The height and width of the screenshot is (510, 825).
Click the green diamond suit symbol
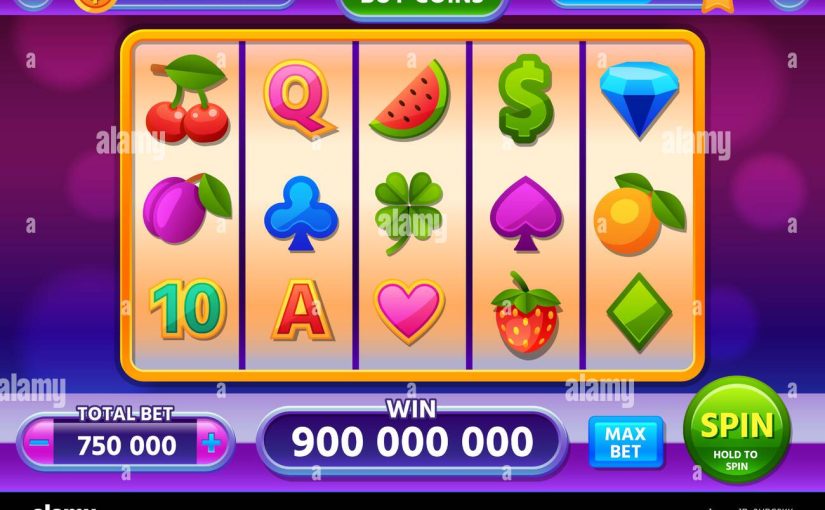639,312
